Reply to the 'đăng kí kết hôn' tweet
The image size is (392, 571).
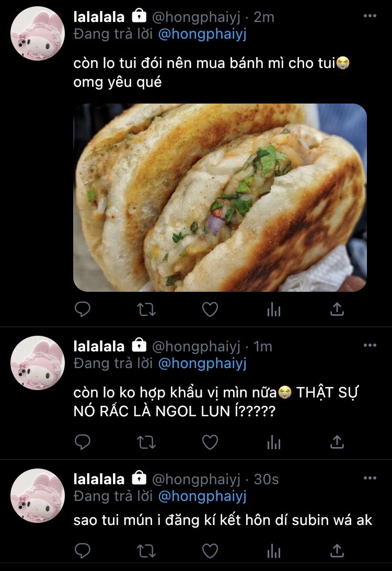point(83,551)
